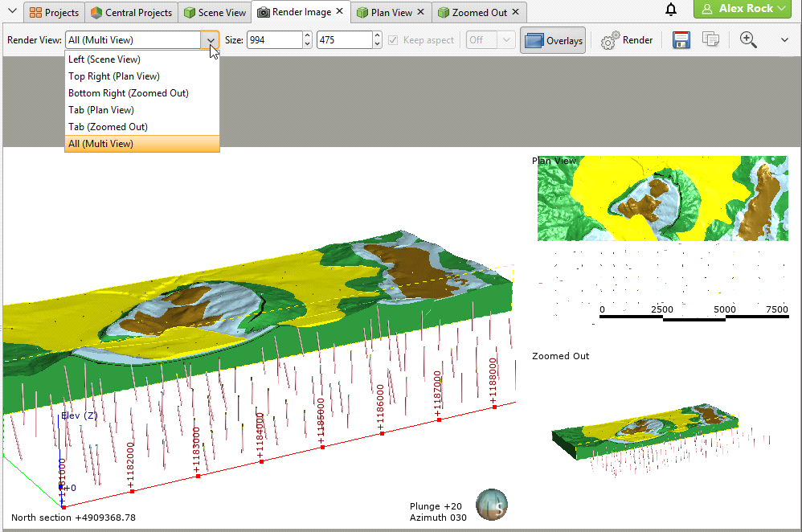Open the Render View dropdown arrow
Viewport: 802px width, 532px height.
click(x=210, y=40)
